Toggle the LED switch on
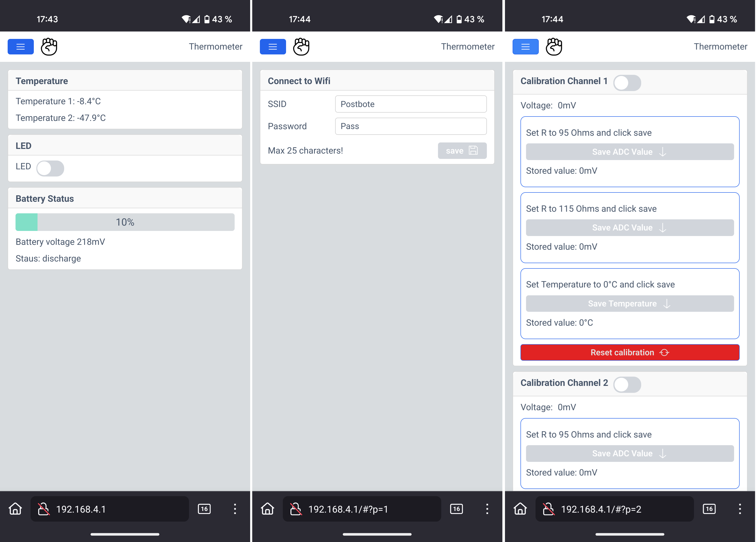 tap(50, 168)
